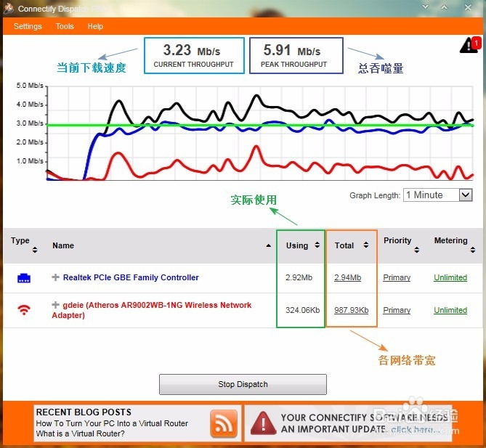Viewport: 486px width, 448px height.
Task: Click the Connectify Dispatch app logo icon
Action: [x=9, y=9]
